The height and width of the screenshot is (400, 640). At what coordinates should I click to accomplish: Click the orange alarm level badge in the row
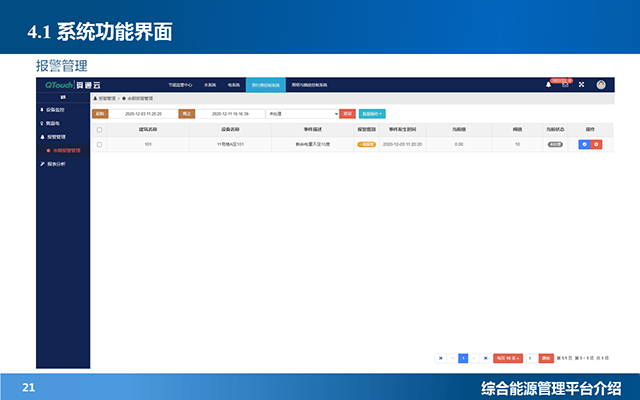tap(366, 144)
